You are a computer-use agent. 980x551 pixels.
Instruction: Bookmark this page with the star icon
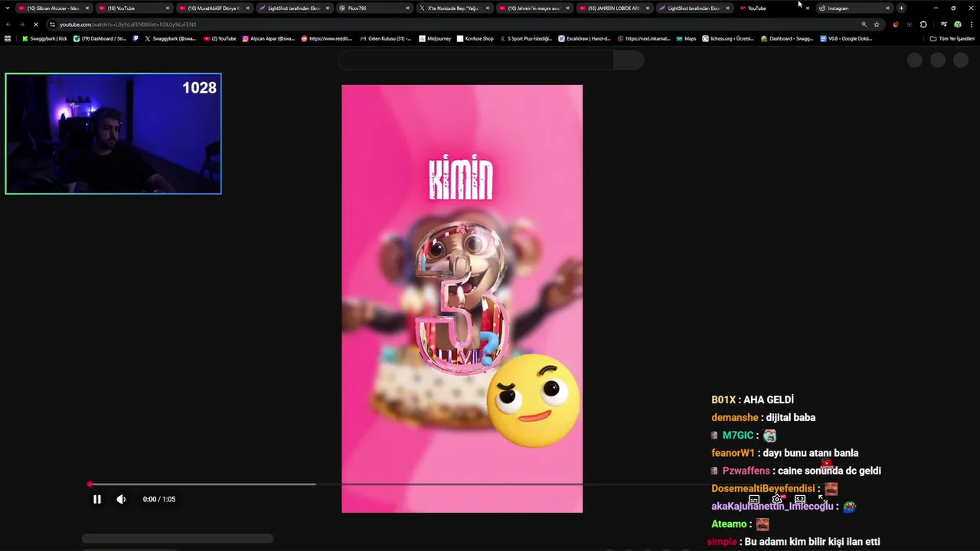tap(877, 24)
